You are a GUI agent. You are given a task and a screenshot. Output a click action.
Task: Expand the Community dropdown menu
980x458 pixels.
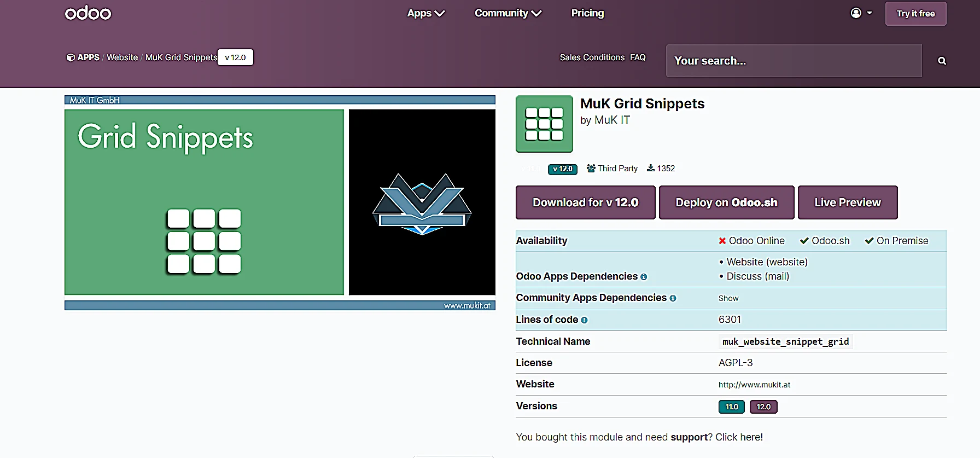coord(508,13)
